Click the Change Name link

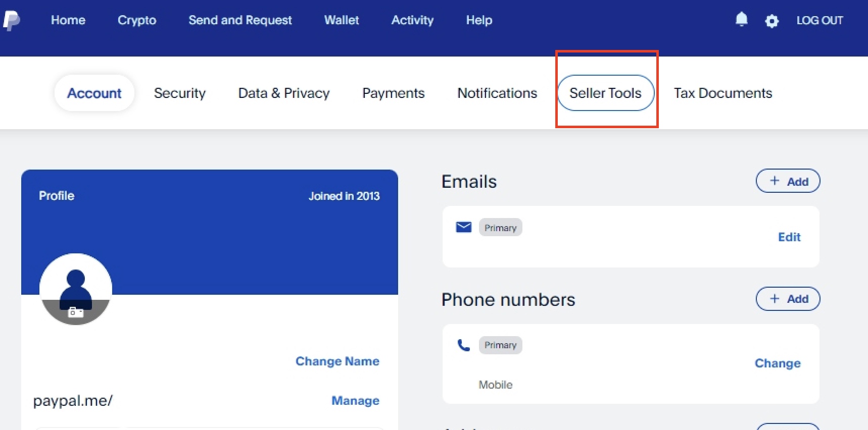[337, 361]
